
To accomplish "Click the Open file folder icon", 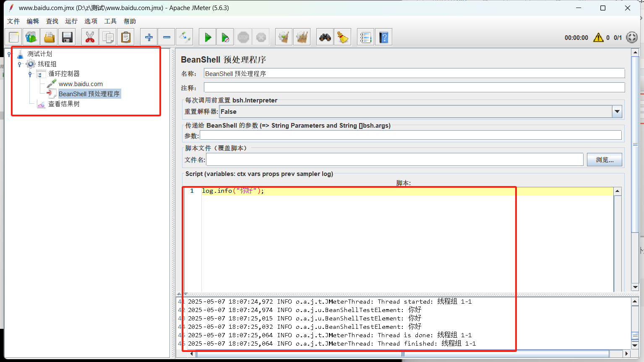I will (x=50, y=37).
